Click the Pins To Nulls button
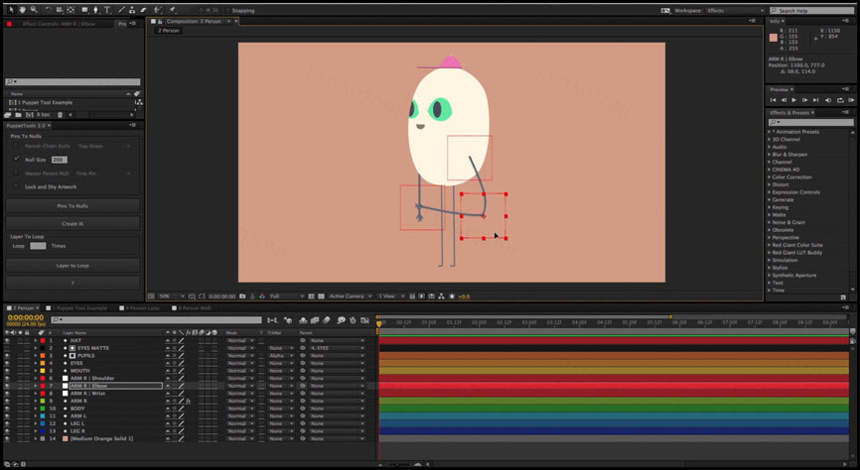The image size is (860, 470). click(72, 206)
